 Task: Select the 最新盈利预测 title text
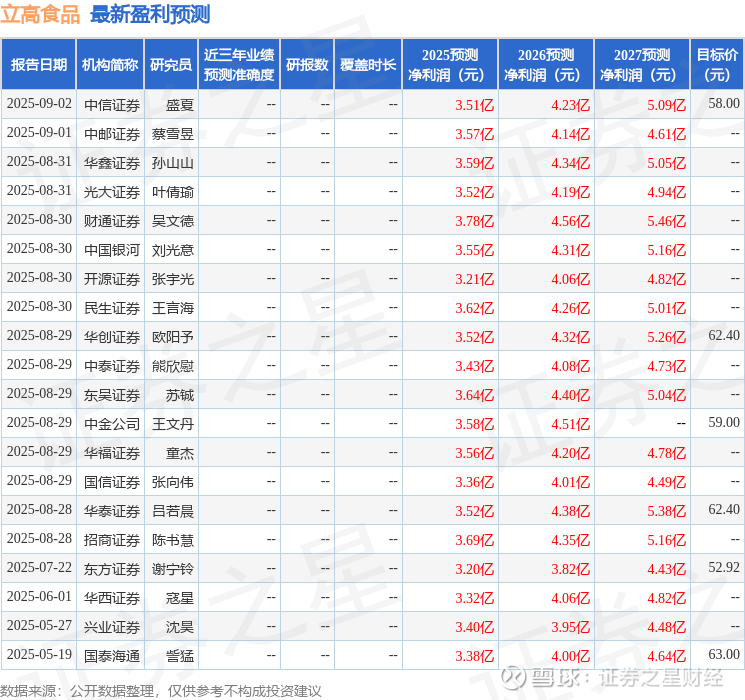(x=150, y=15)
